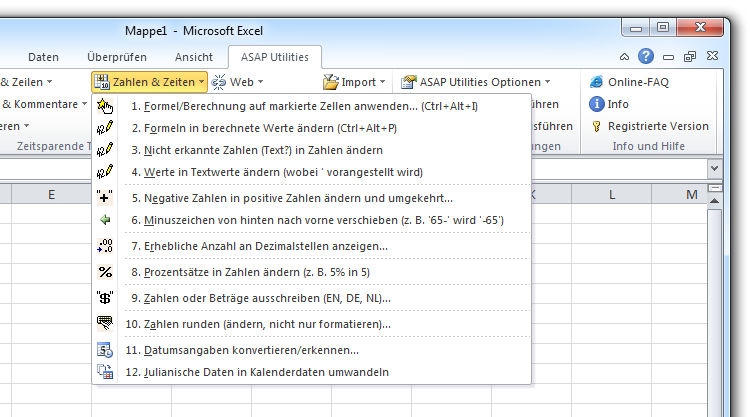Minimize the ribbon with the caret icon
The width and height of the screenshot is (750, 417).
point(624,57)
